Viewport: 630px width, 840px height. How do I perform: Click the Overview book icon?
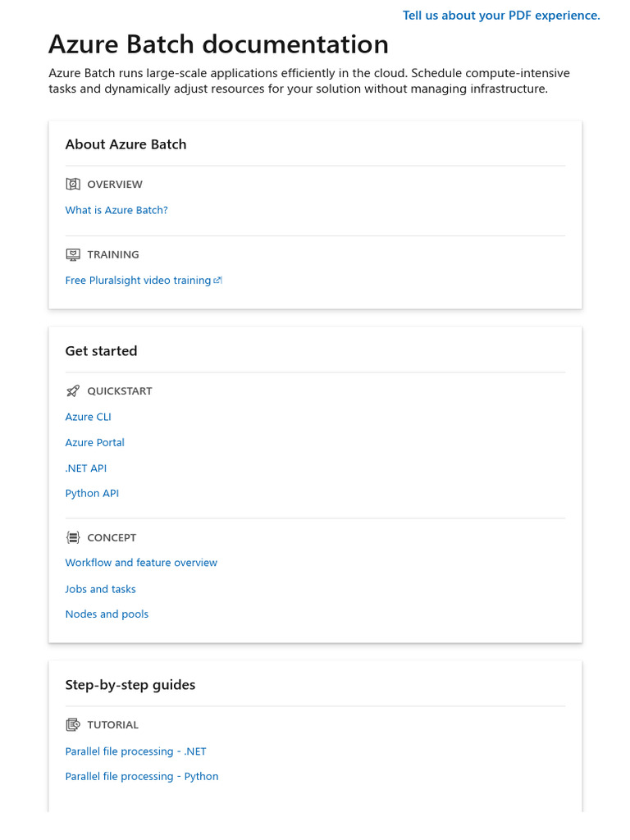click(x=73, y=185)
